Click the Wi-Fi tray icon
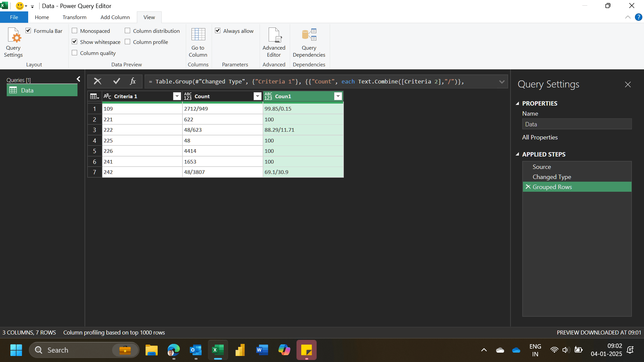Screen dimensions: 644x362 point(554,350)
